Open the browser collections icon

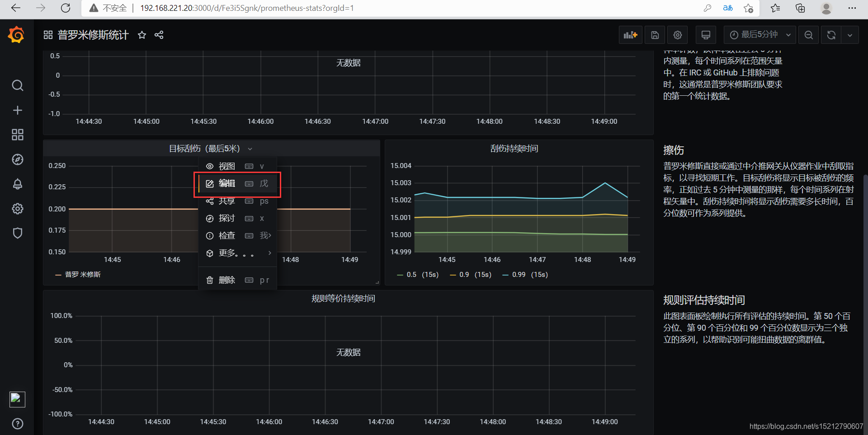[x=800, y=8]
